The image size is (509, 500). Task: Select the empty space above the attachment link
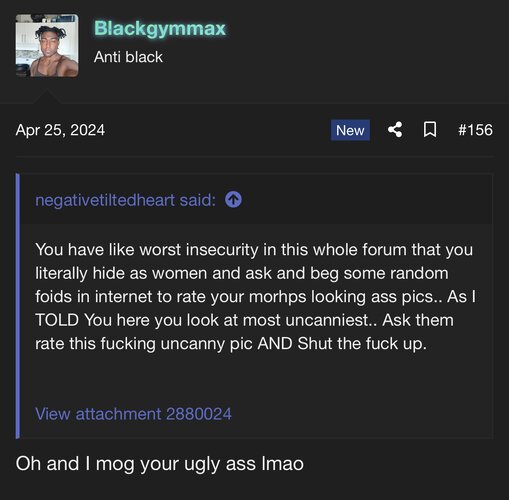[256, 380]
